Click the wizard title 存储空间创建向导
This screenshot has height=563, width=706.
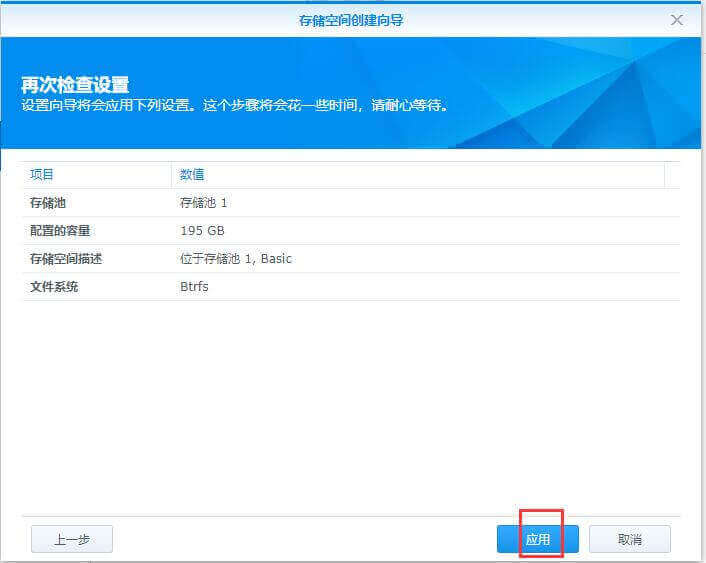(x=352, y=19)
